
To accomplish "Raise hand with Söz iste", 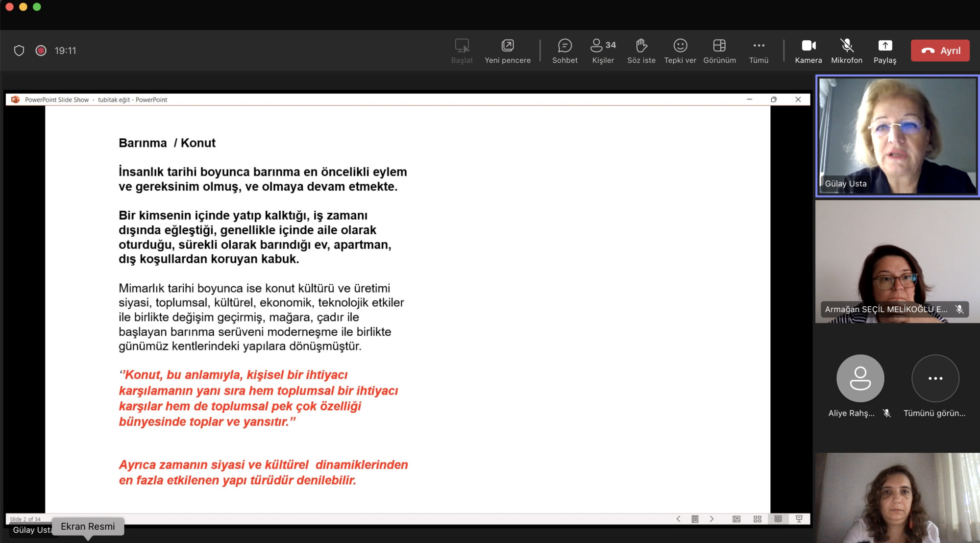I will [x=641, y=51].
